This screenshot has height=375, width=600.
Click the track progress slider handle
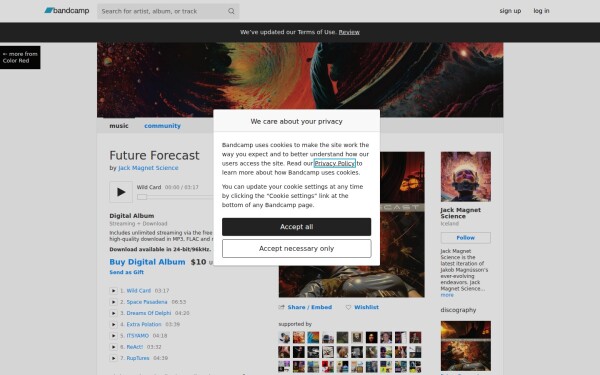coord(142,197)
